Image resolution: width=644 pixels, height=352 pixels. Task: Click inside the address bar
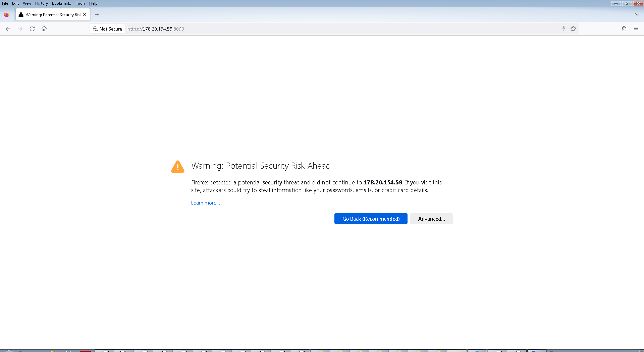pyautogui.click(x=235, y=29)
